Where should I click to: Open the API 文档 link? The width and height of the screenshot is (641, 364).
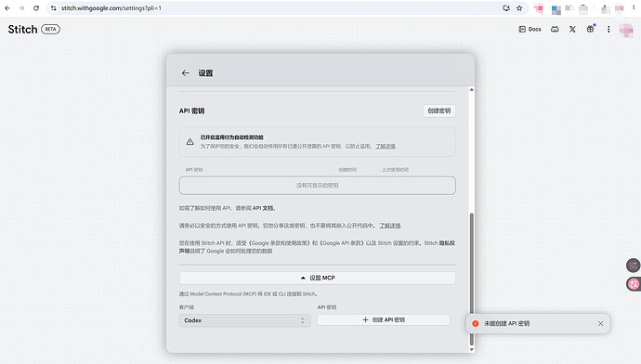click(x=263, y=208)
